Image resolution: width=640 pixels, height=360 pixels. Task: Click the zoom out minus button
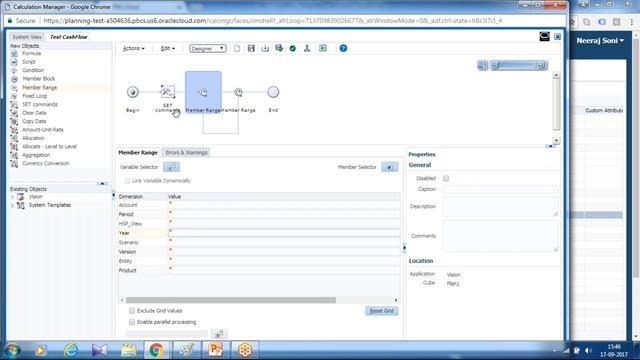click(x=494, y=65)
